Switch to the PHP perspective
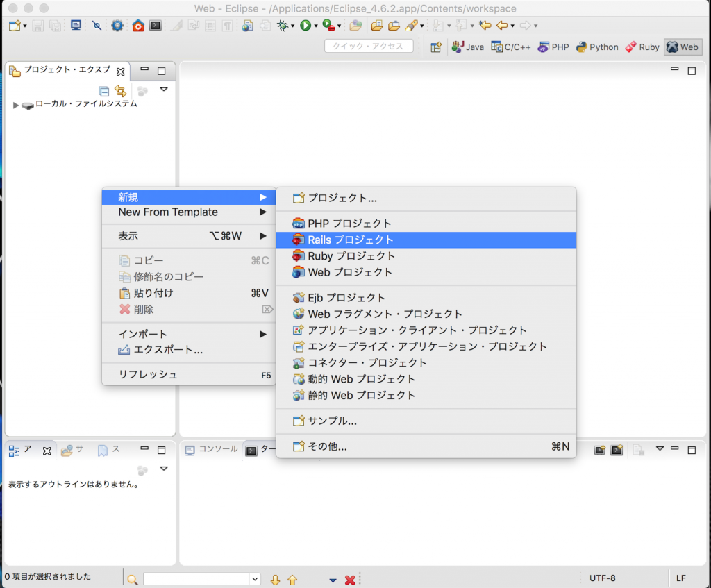Screen dimensions: 711x588 (x=553, y=47)
